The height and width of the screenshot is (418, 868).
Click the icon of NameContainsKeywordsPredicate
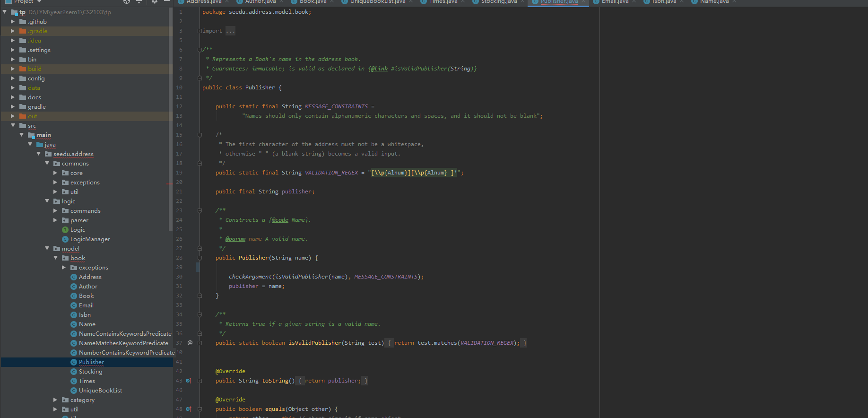click(x=74, y=334)
